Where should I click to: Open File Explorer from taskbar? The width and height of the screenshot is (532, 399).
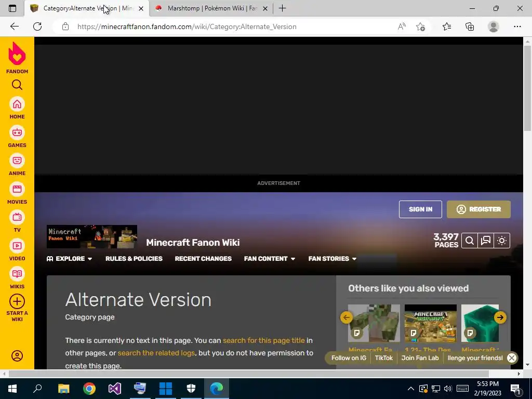[63, 389]
